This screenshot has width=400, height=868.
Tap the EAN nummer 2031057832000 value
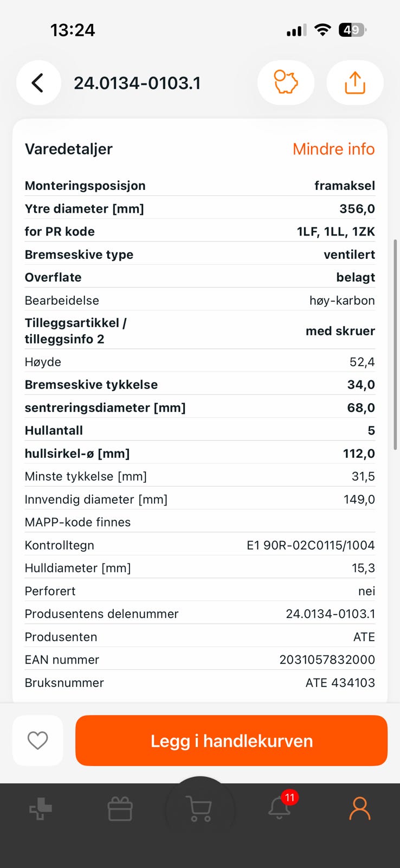click(327, 660)
